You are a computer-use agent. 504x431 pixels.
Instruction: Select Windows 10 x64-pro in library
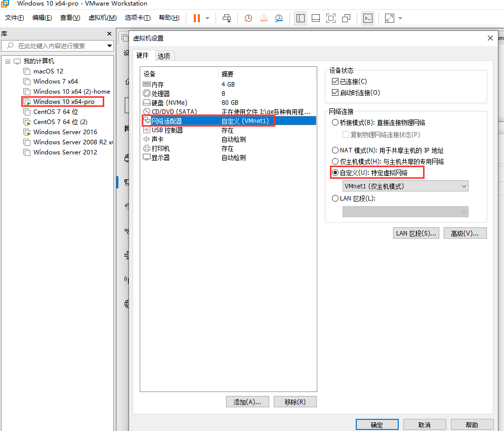point(64,102)
